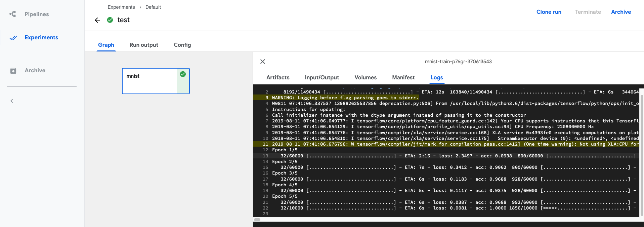Switch to the Volumes tab
Screen dimensions: 644x227
(x=365, y=78)
